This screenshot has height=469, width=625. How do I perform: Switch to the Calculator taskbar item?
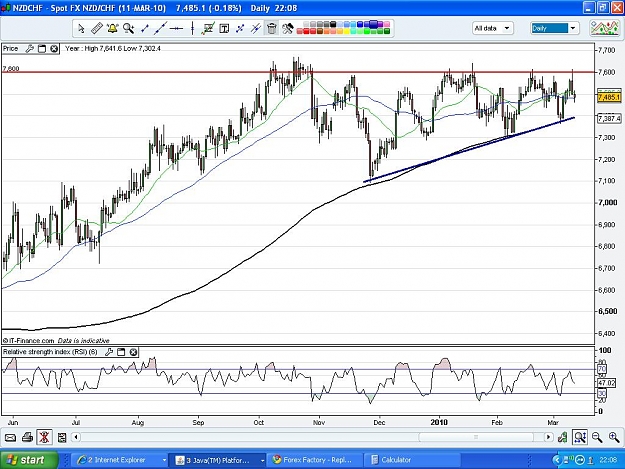[x=411, y=460]
